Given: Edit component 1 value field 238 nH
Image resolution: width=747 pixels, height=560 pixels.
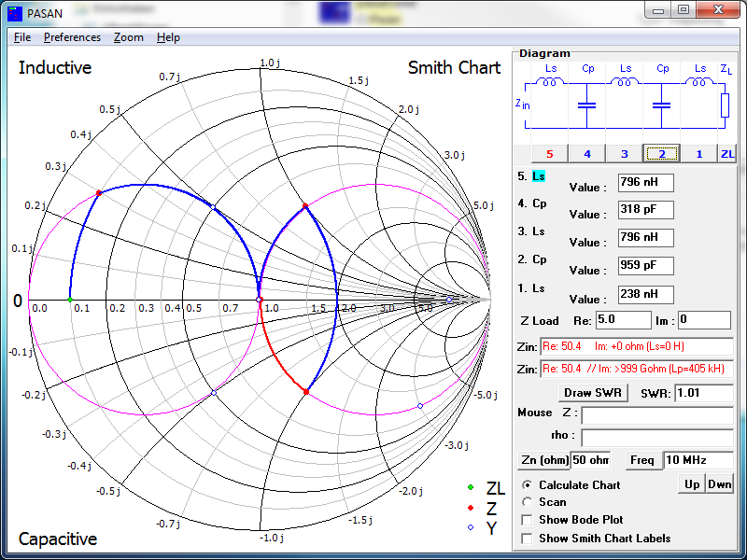Looking at the screenshot, I should click(645, 295).
